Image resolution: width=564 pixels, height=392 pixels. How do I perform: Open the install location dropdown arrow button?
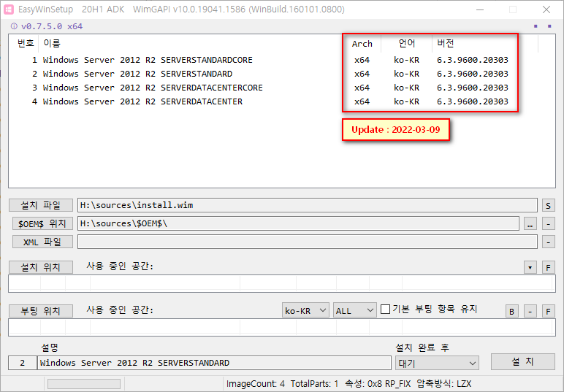tap(530, 267)
